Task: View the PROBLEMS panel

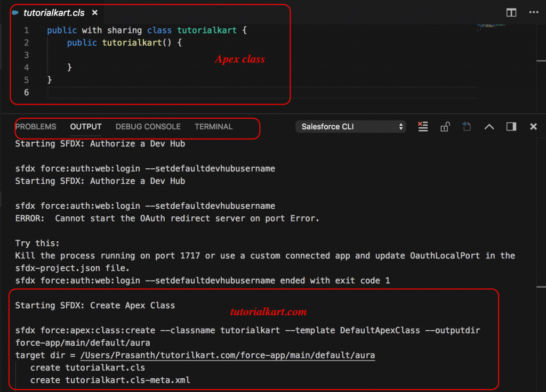Action: coord(36,126)
